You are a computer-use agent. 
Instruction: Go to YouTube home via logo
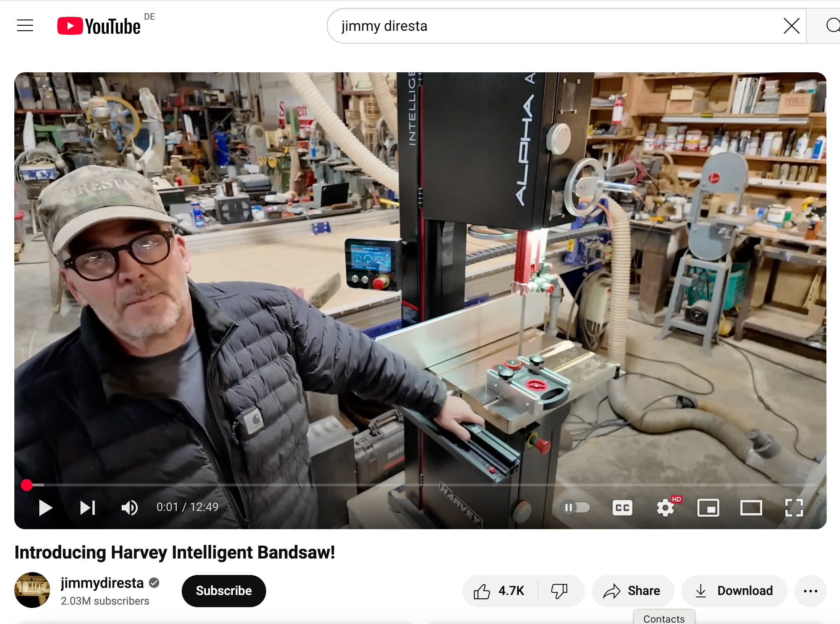[99, 26]
